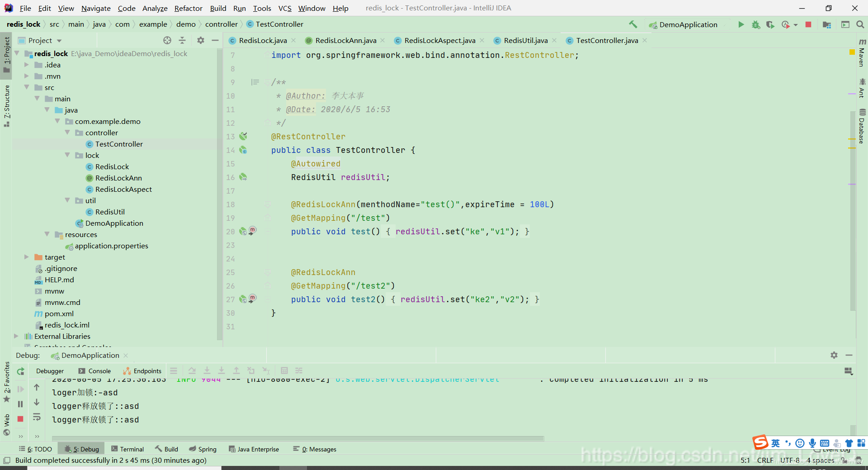
Task: Hide the Project panel with the minus icon
Action: 215,40
